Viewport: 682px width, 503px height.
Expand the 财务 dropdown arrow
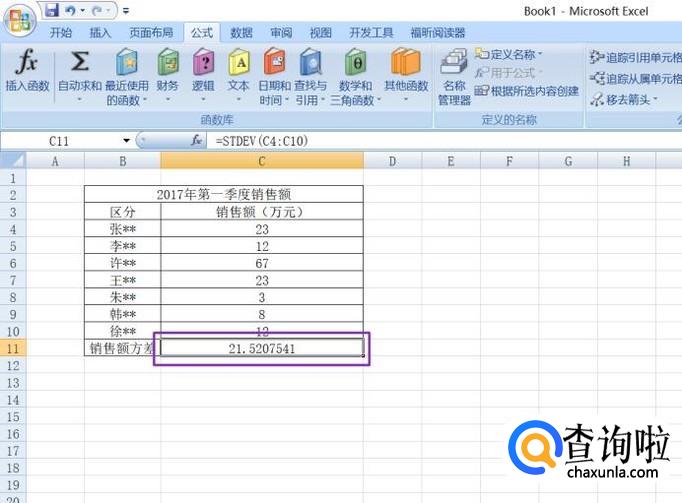[168, 100]
